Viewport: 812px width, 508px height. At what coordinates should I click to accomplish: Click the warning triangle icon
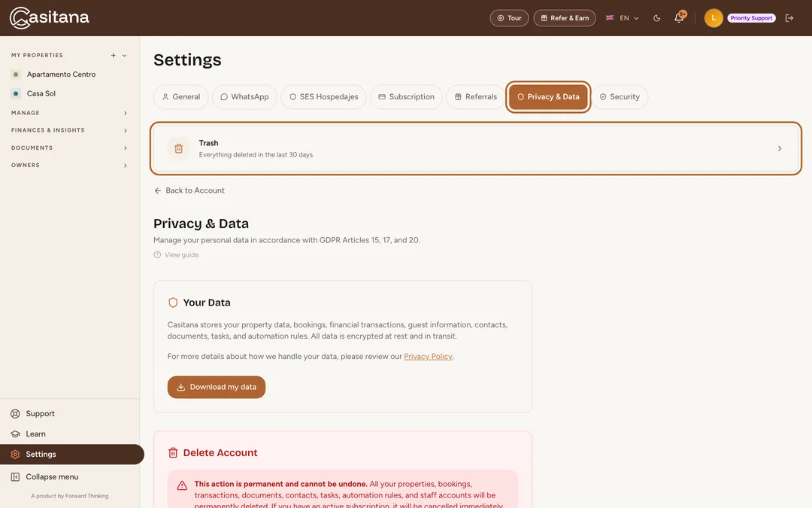click(x=182, y=485)
